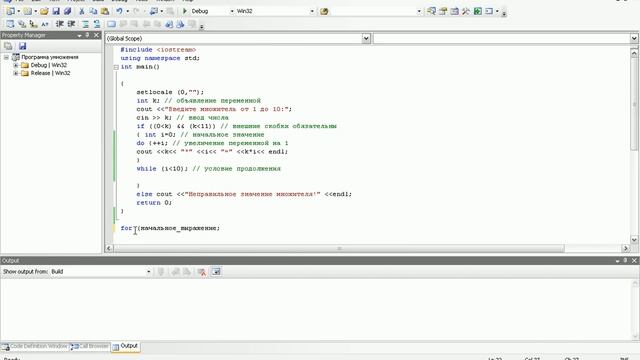
Task: Click the 'return 0;' code line
Action: click(x=154, y=203)
